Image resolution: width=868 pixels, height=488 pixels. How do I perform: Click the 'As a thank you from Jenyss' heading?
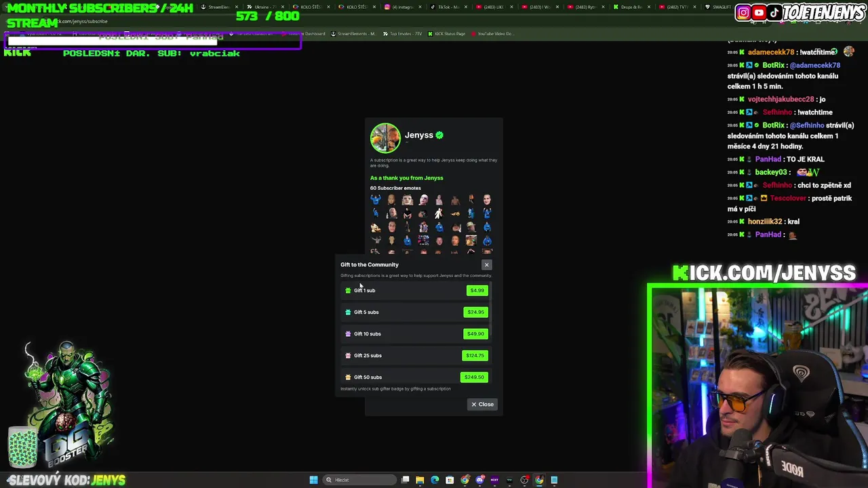[x=407, y=178]
